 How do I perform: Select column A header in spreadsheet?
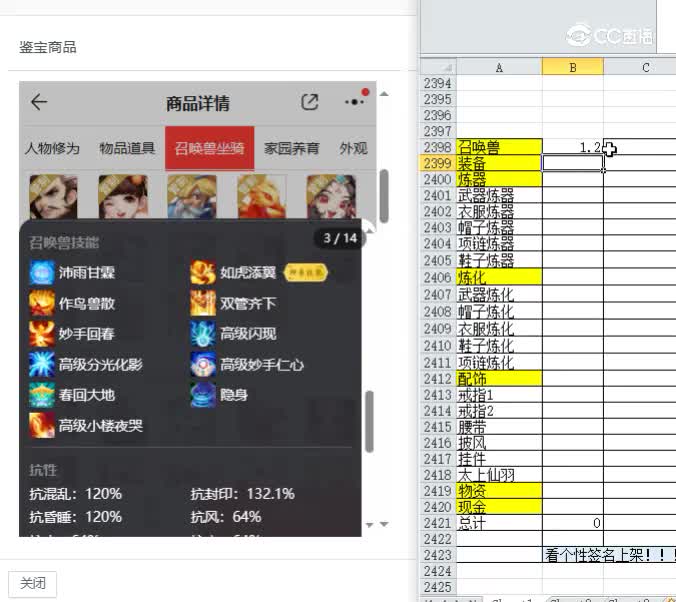click(x=499, y=67)
